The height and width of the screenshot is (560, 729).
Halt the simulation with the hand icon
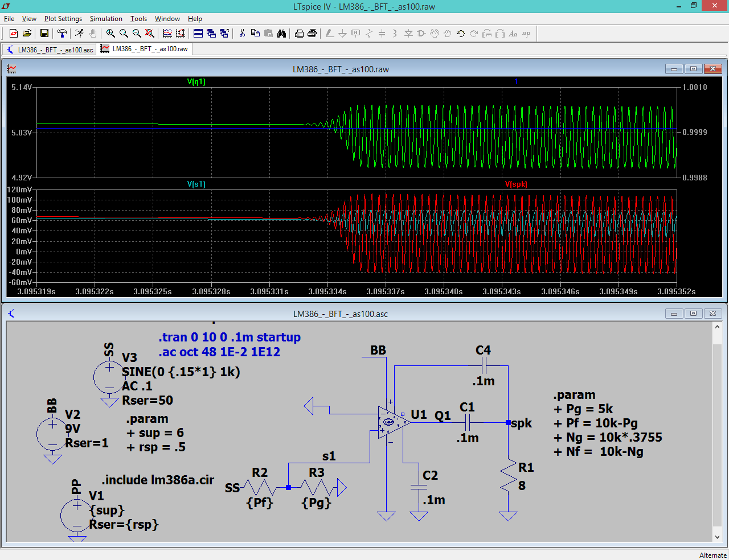pyautogui.click(x=93, y=34)
